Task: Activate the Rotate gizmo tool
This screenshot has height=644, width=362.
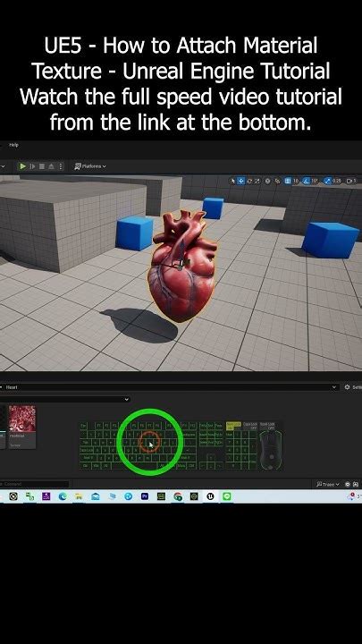Action: (249, 181)
